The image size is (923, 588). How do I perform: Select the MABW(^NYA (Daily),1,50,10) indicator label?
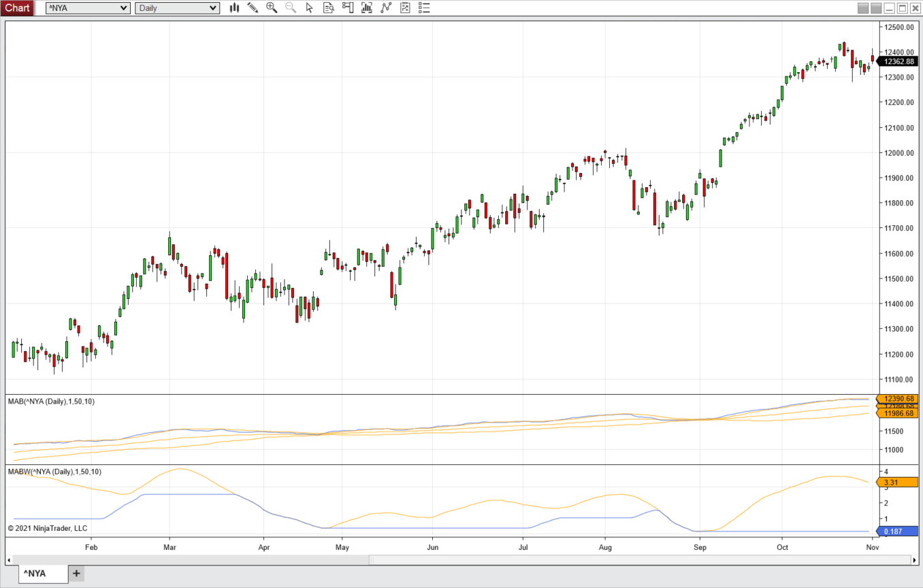pyautogui.click(x=54, y=472)
